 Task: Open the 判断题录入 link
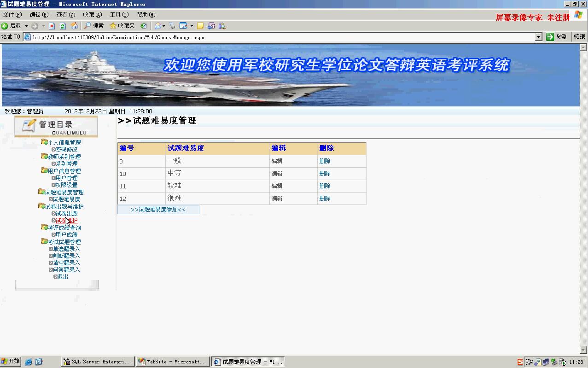click(66, 256)
